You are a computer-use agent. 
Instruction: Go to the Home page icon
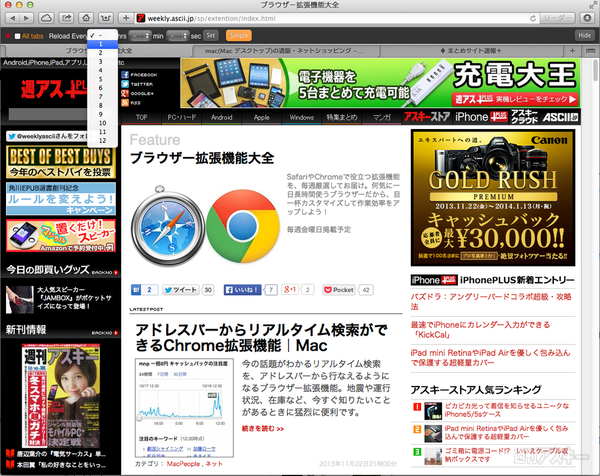[x=86, y=18]
